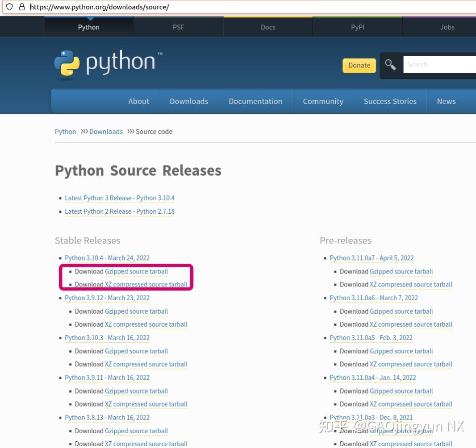
Task: Click the Donate button
Action: pos(359,65)
